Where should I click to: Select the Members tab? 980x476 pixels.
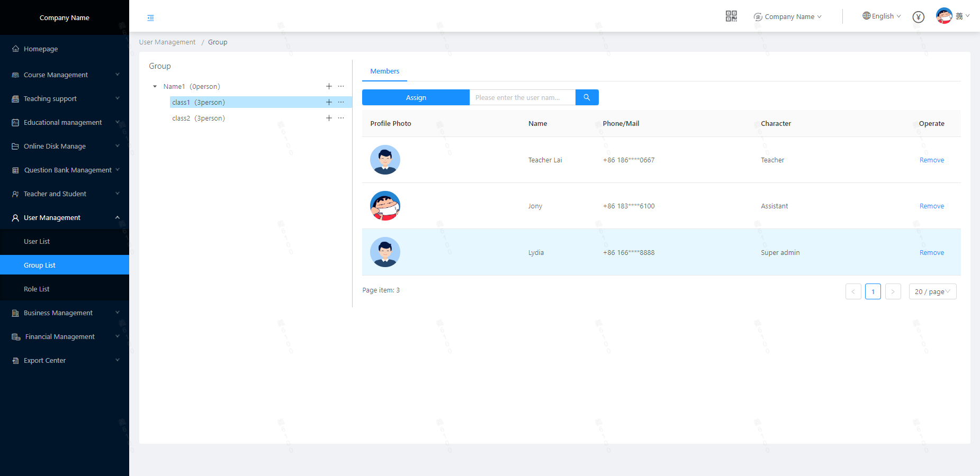(384, 71)
